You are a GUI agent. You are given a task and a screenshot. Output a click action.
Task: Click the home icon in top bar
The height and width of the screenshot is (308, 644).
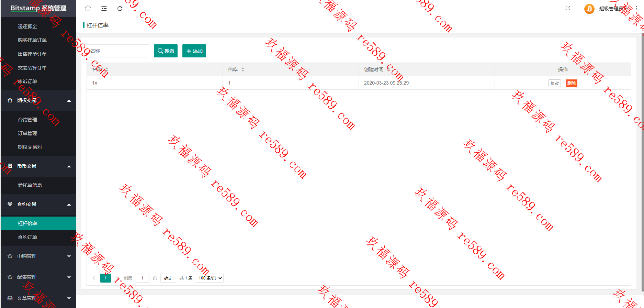[88, 8]
